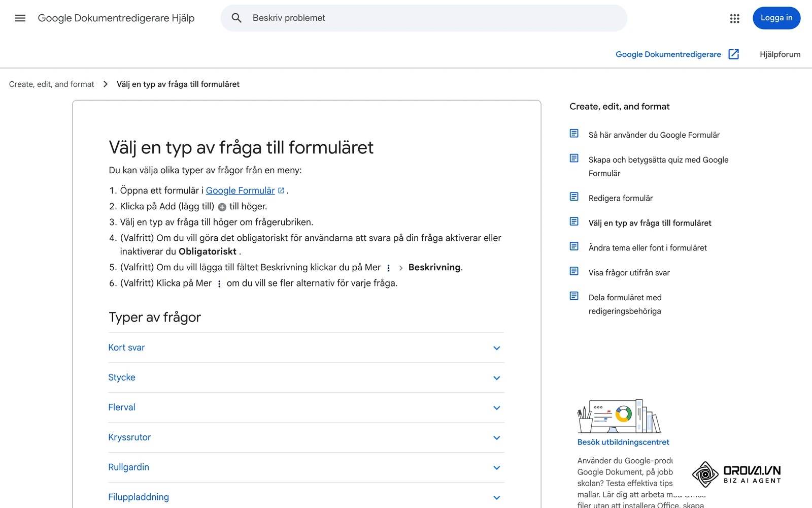The width and height of the screenshot is (812, 508).
Task: Expand the Kort svar section
Action: click(306, 348)
